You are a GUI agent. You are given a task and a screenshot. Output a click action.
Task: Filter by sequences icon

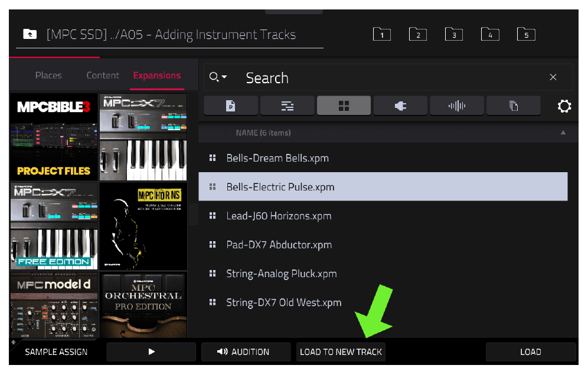[x=288, y=106]
